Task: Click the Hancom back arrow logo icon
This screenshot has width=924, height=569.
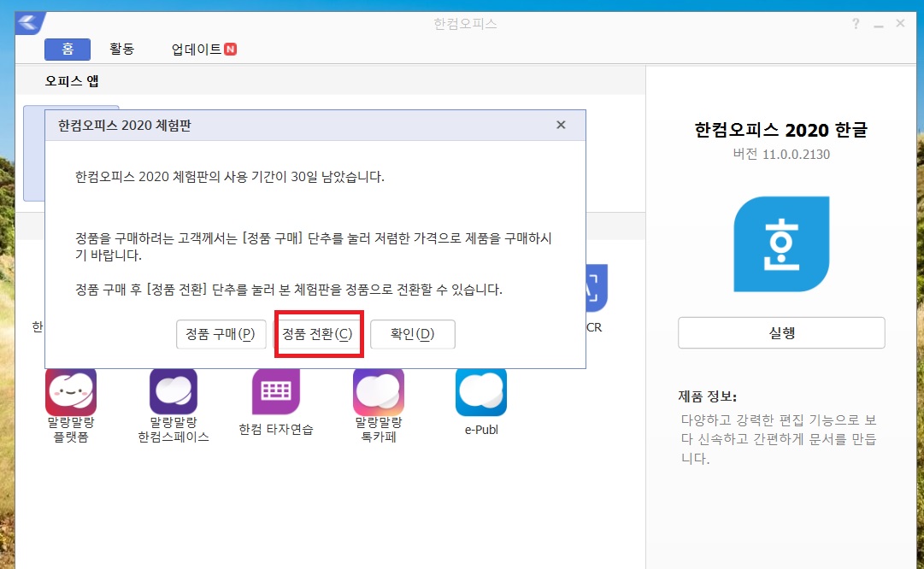Action: [x=29, y=24]
